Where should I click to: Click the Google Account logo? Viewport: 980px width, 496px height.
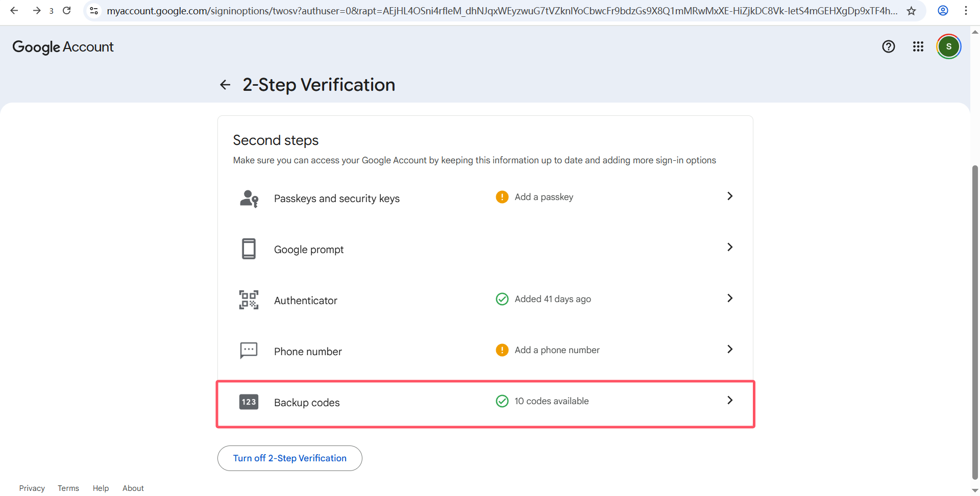click(63, 47)
